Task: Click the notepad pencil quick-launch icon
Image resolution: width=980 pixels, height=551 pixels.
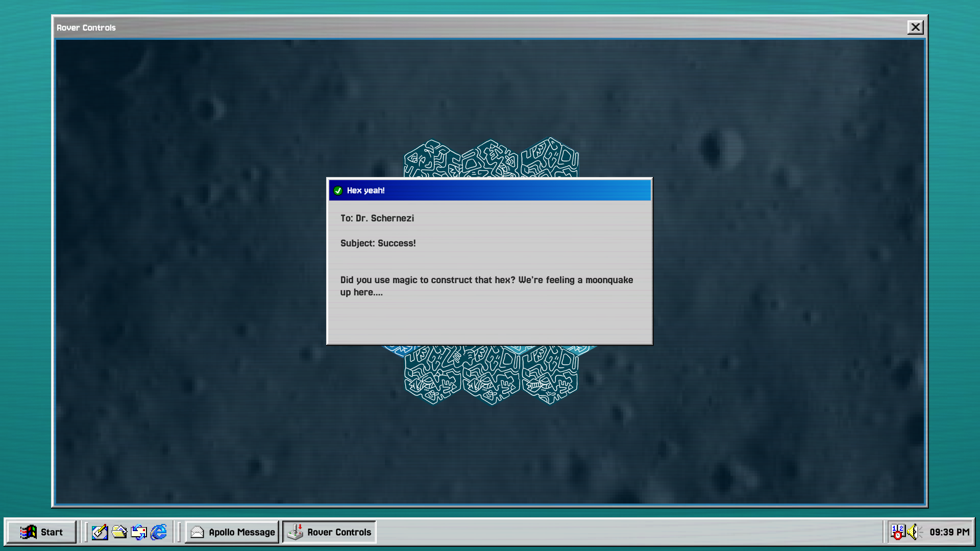Action: point(100,532)
